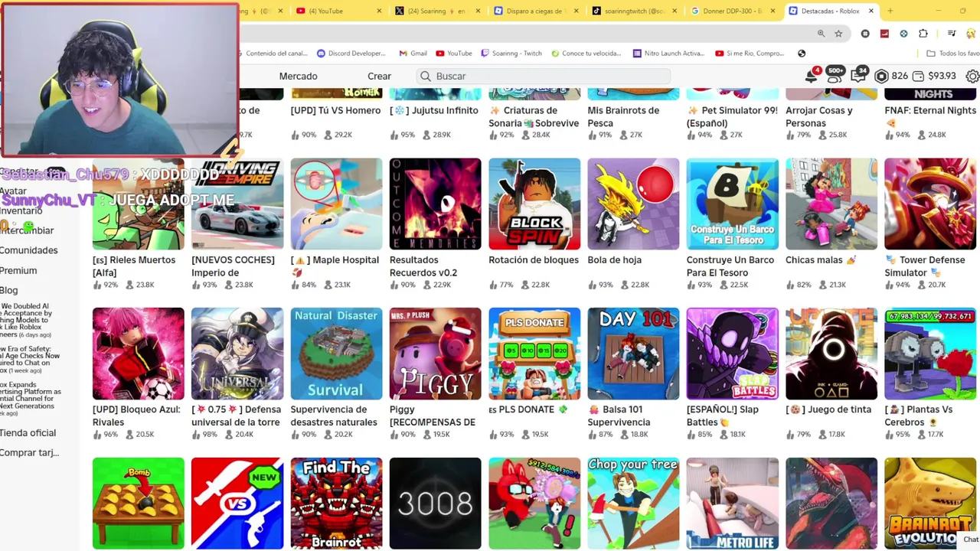Open Premium in the sidebar

pyautogui.click(x=18, y=270)
